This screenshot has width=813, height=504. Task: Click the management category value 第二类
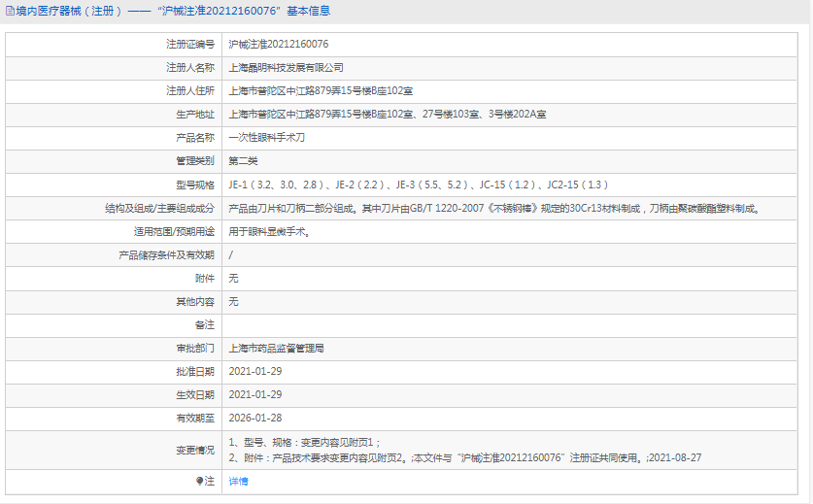click(243, 161)
